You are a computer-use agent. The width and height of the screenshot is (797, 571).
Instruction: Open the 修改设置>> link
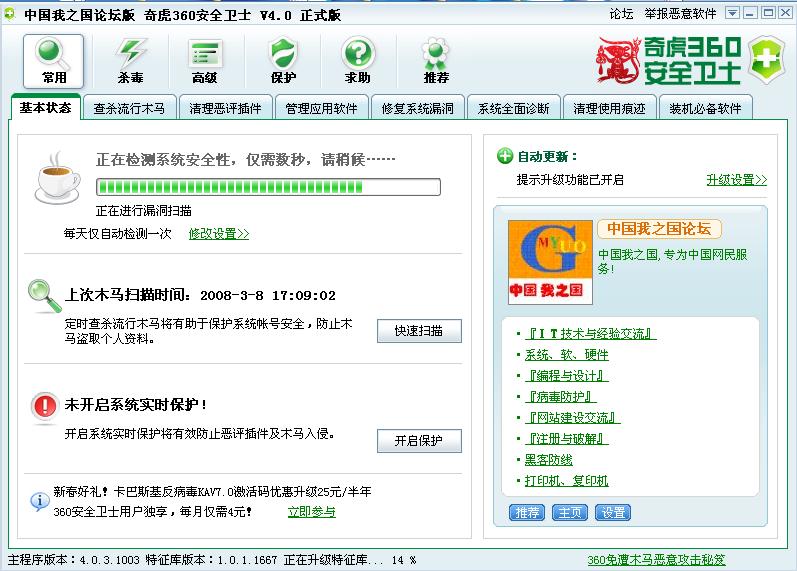(x=219, y=234)
